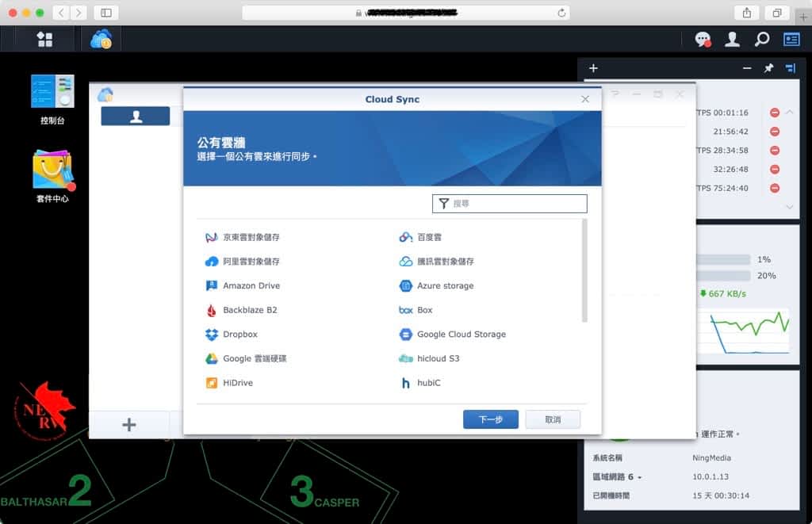Click the browser address bar
The image size is (812, 524).
pyautogui.click(x=406, y=13)
